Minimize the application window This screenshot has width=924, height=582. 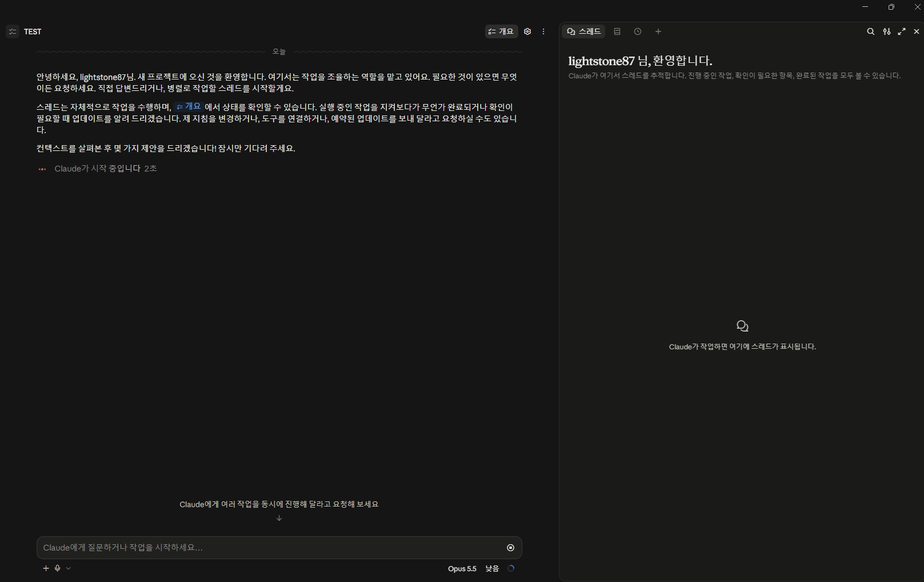tap(865, 7)
